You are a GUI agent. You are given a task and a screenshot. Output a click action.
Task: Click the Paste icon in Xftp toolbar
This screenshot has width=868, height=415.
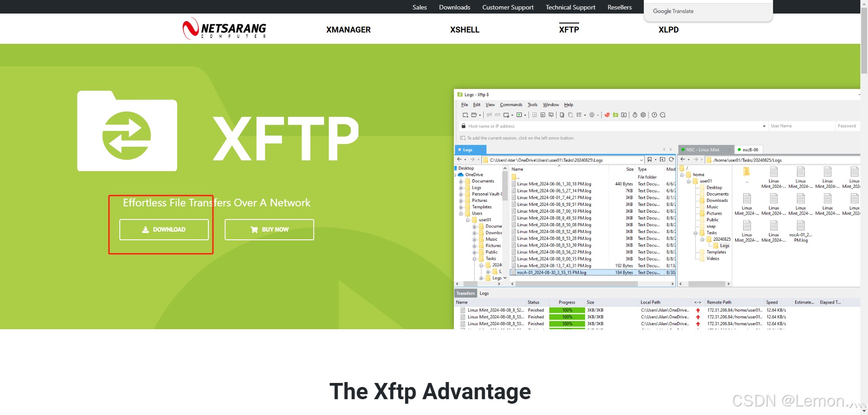[571, 115]
